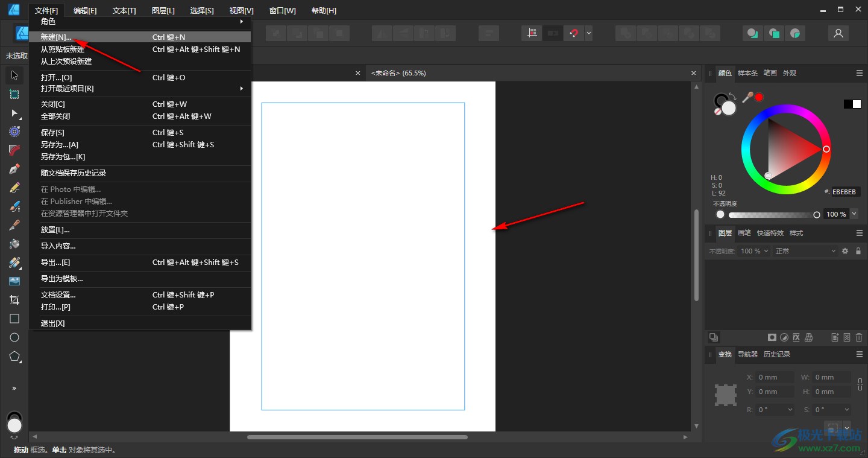The width and height of the screenshot is (868, 458).
Task: Toggle the red magnet snapping button
Action: point(573,33)
